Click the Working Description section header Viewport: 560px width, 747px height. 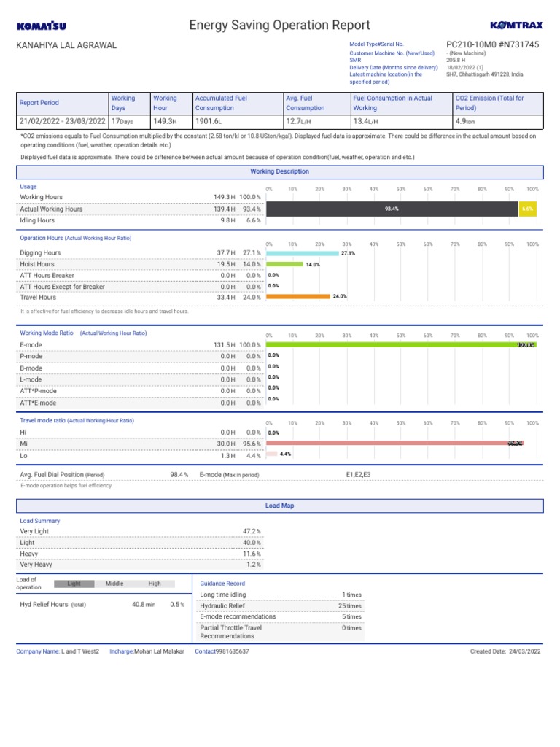click(279, 171)
